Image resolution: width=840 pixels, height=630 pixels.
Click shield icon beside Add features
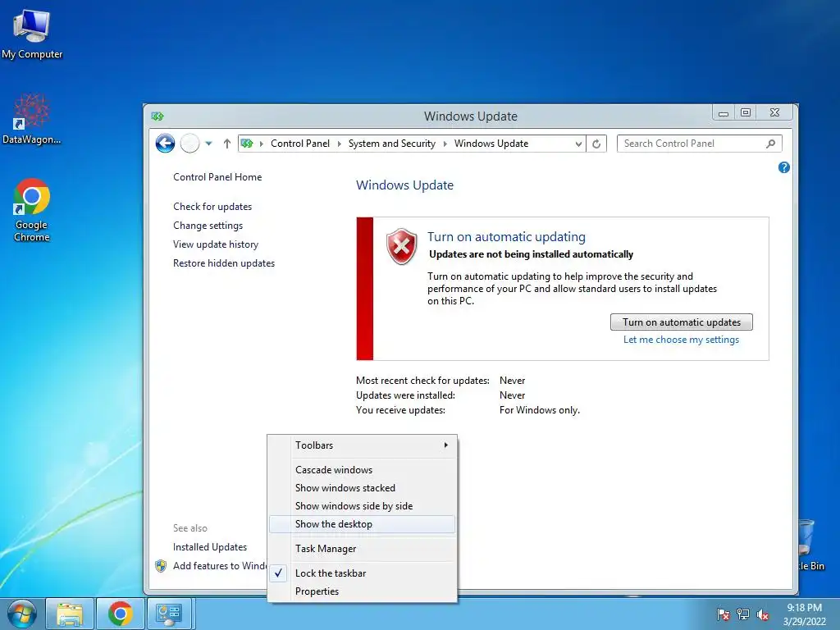[161, 566]
